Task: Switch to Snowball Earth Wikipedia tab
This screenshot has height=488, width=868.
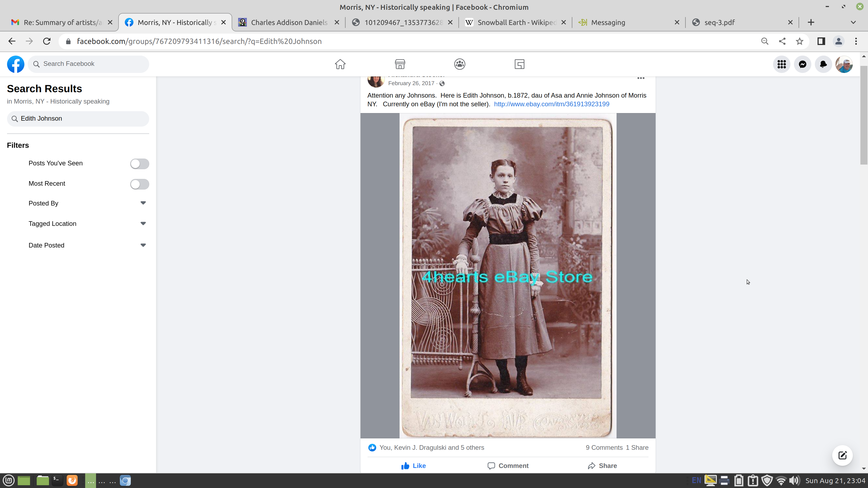Action: [516, 22]
